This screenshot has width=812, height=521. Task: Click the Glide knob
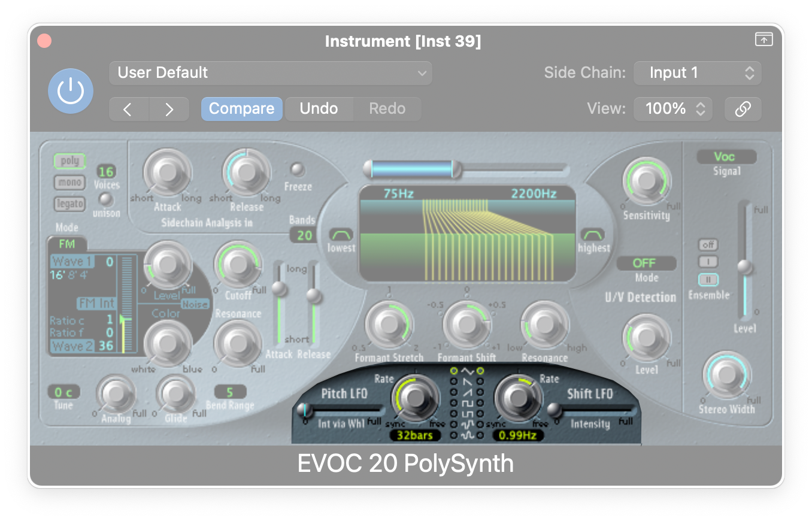(x=175, y=393)
